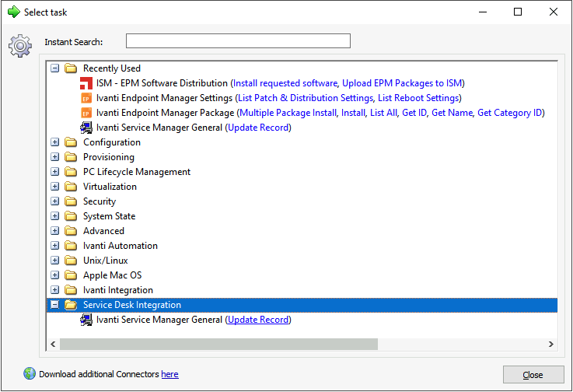Click the gear icon beside Instant Search
The width and height of the screenshot is (573, 392).
coord(20,46)
